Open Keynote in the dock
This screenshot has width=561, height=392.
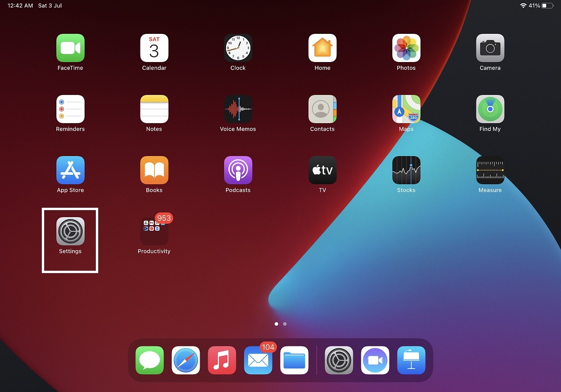[411, 360]
